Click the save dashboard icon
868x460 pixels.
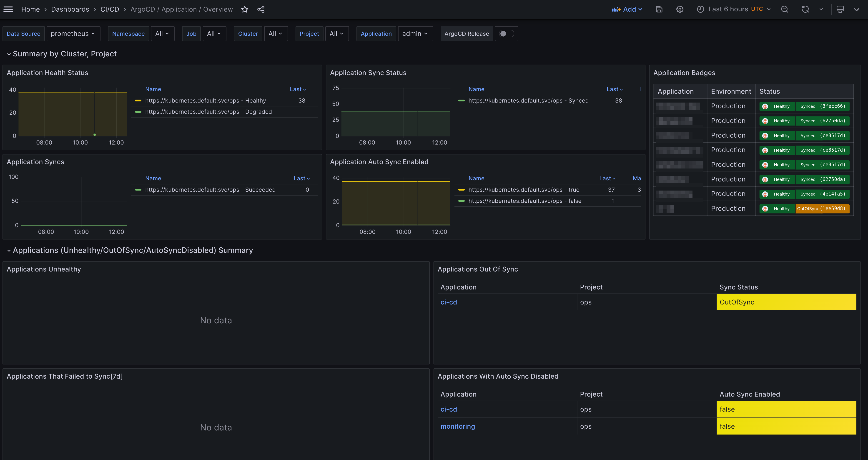[659, 9]
